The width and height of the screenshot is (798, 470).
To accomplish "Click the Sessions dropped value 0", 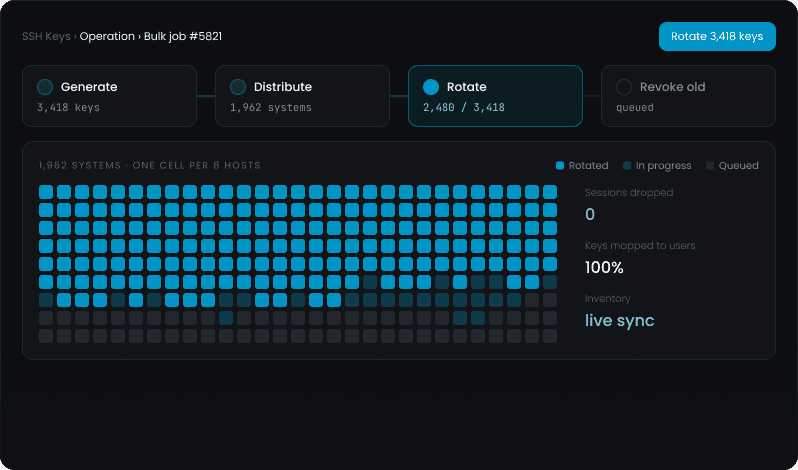I will coord(590,215).
